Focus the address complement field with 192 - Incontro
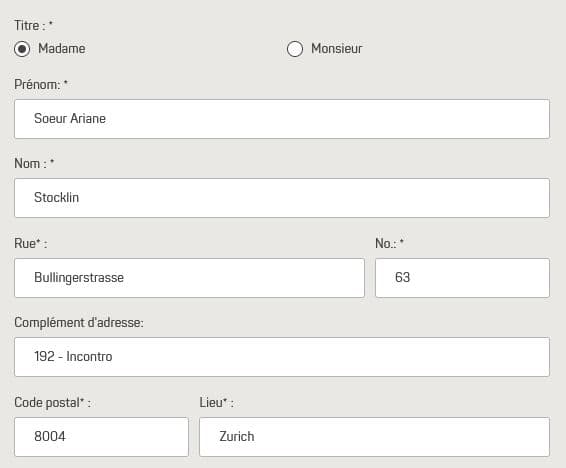The width and height of the screenshot is (566, 468). [x=282, y=357]
